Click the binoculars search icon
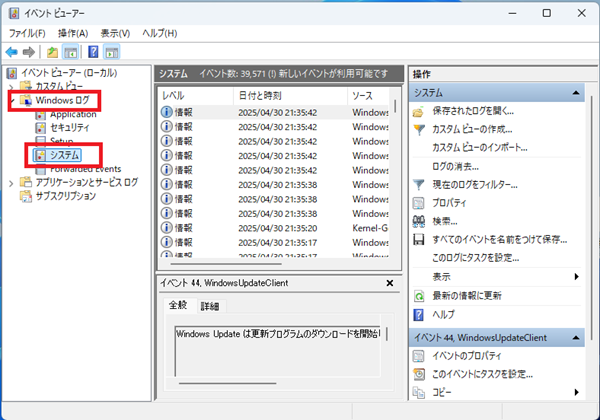Image resolution: width=600 pixels, height=420 pixels. pyautogui.click(x=419, y=221)
